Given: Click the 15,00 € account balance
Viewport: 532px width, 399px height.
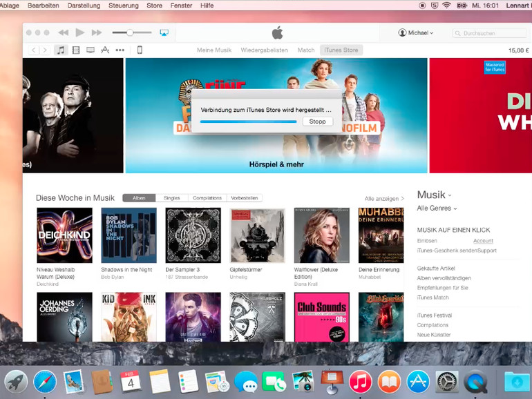Looking at the screenshot, I should tap(518, 50).
